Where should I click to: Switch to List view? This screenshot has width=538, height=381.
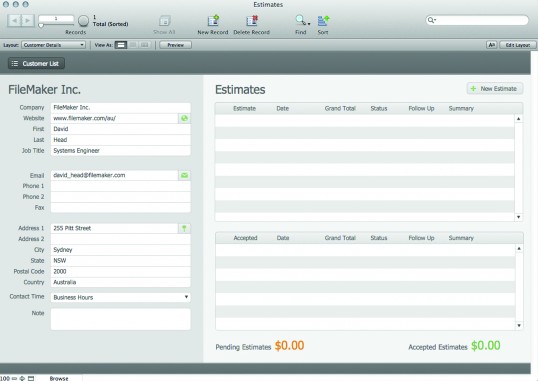tap(133, 45)
